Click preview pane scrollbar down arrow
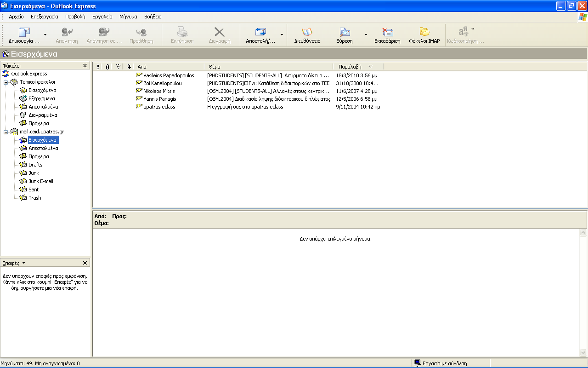Viewport: 588px width, 368px height. [x=583, y=352]
